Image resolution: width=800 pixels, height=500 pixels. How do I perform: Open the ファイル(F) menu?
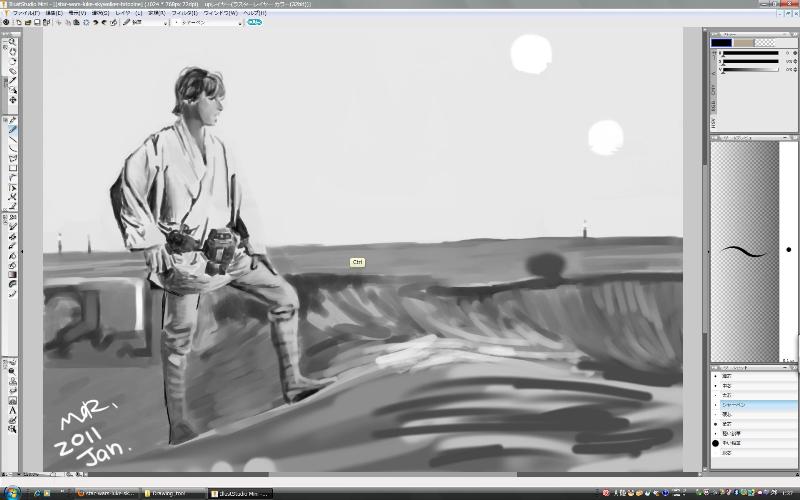(x=25, y=13)
